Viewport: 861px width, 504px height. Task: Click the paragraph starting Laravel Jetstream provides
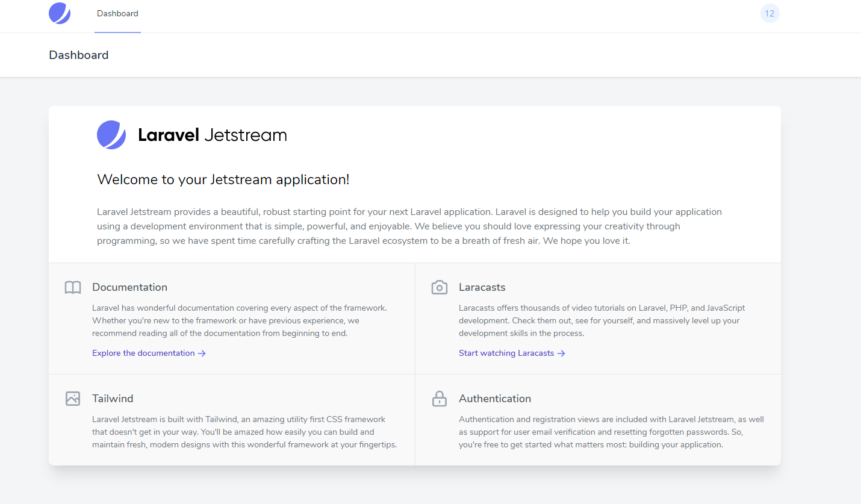click(409, 226)
